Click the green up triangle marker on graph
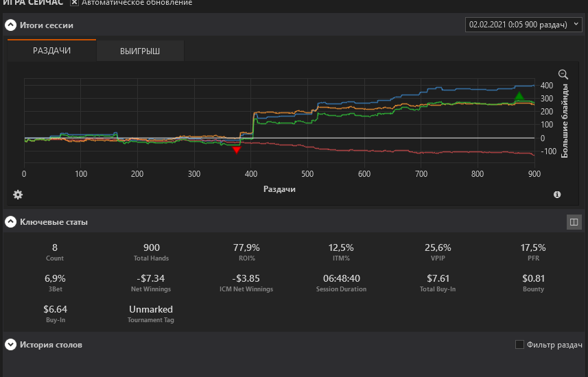588x377 pixels. [x=519, y=95]
